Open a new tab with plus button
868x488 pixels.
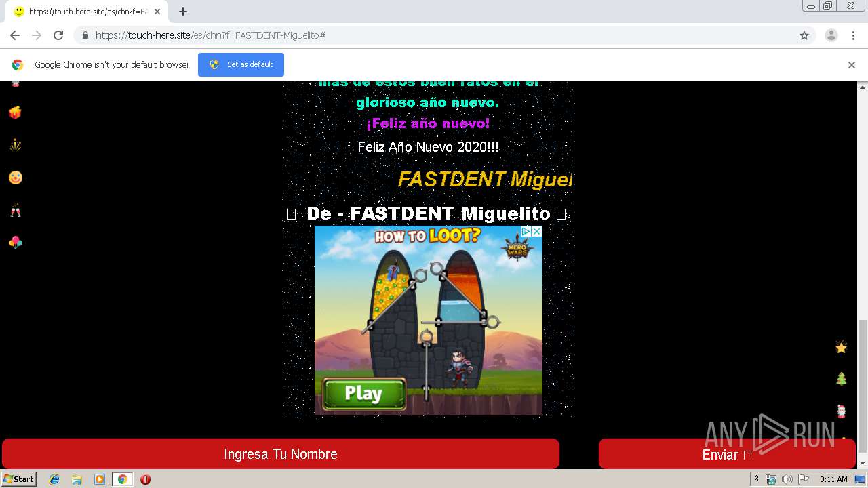click(182, 12)
